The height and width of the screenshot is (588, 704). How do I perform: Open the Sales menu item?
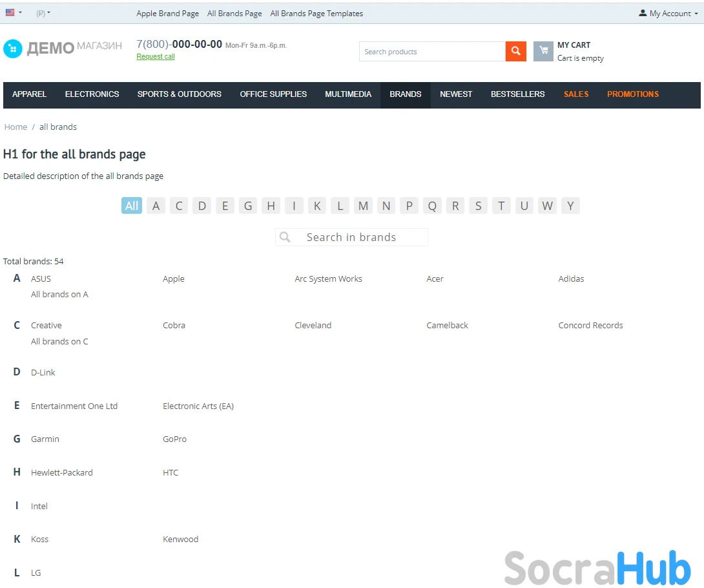(x=576, y=94)
